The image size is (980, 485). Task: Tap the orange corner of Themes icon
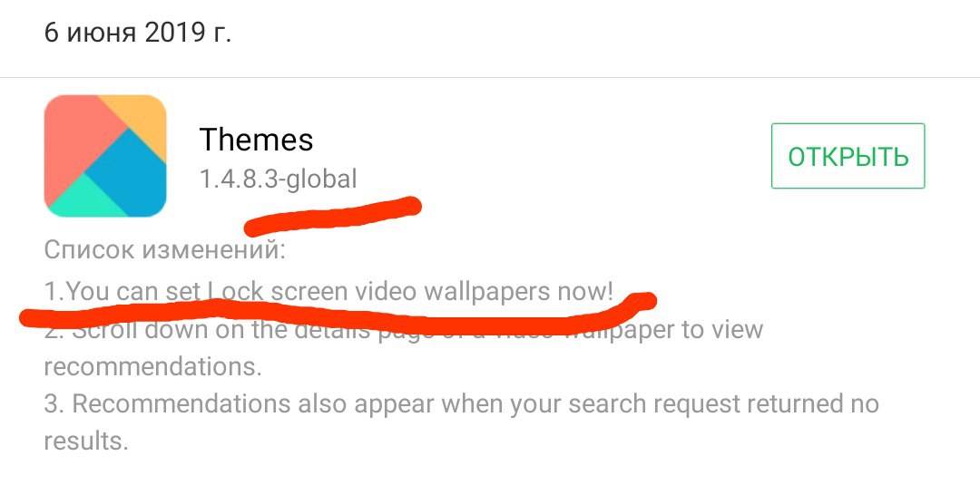(141, 119)
